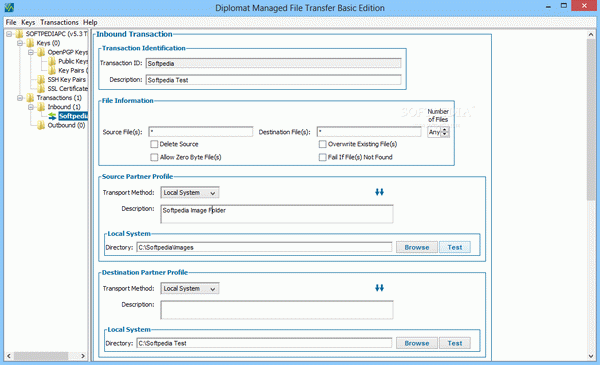Click the Key Pairs folder icon
Image resolution: width=600 pixels, height=365 pixels.
pos(52,70)
